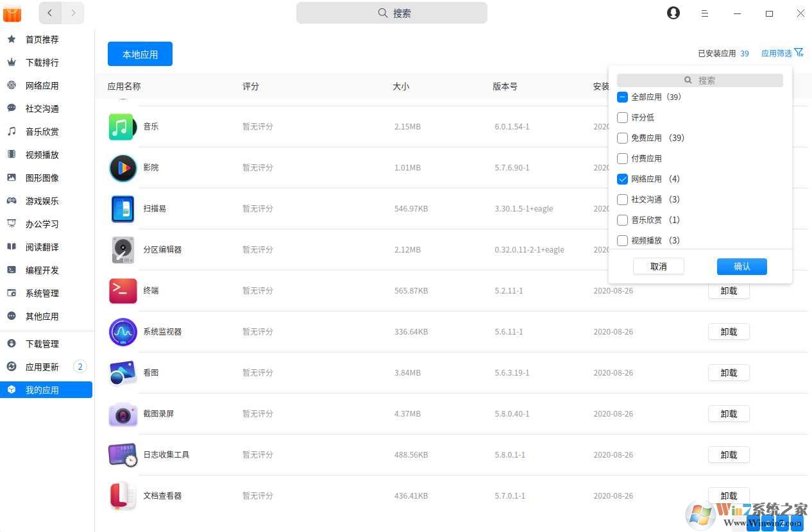
Task: Check the 视频播放 filter option
Action: [x=622, y=240]
